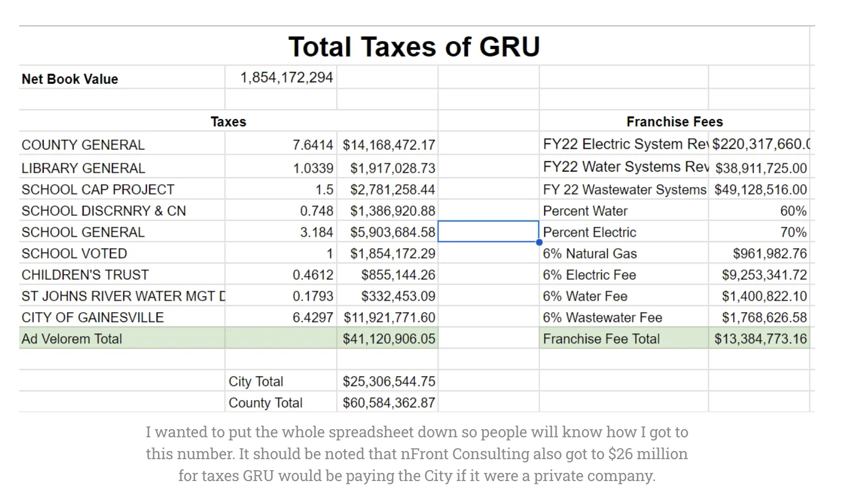Select the Percent Water 60% cell
The width and height of the screenshot is (855, 504).
pos(759,211)
